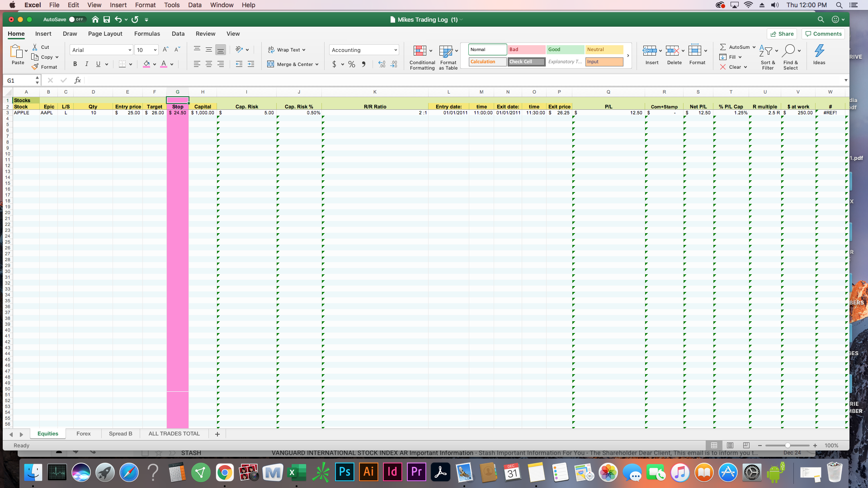
Task: Open Sort & Filter
Action: tap(768, 57)
